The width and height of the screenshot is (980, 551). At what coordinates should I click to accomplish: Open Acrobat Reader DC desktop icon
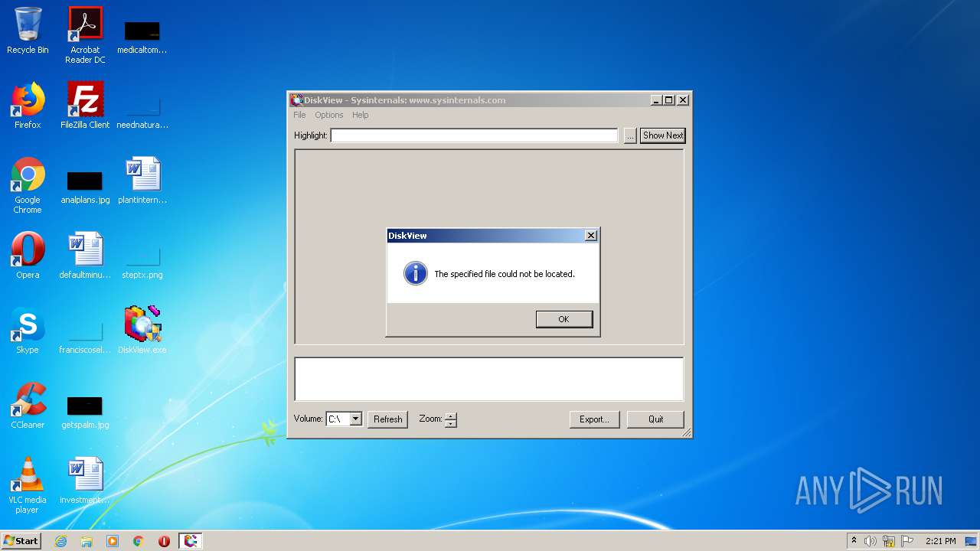pyautogui.click(x=85, y=35)
